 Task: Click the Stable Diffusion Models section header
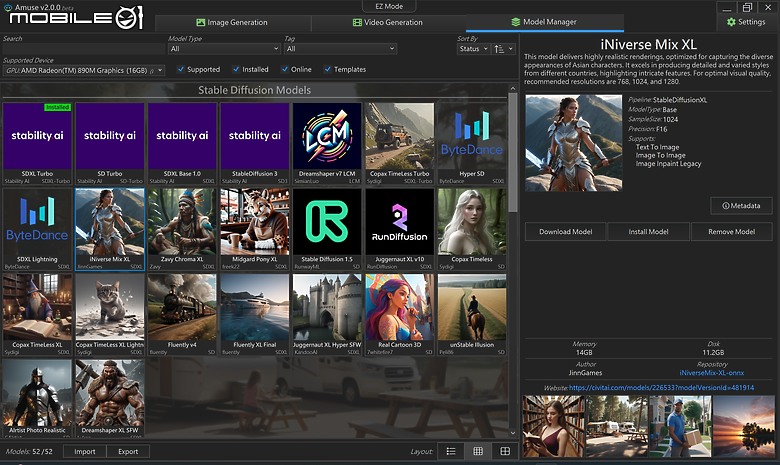(x=254, y=90)
